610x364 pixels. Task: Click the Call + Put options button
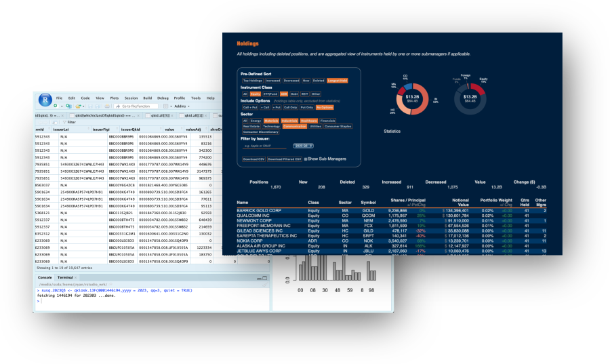pos(250,107)
